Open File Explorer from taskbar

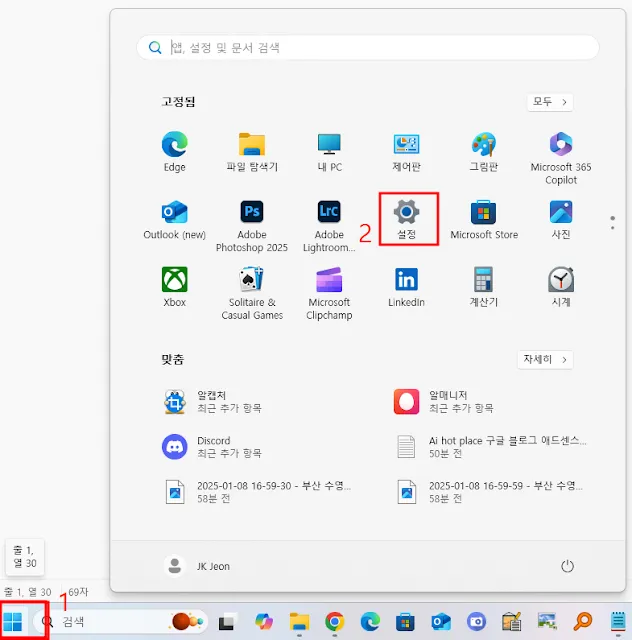pos(299,622)
